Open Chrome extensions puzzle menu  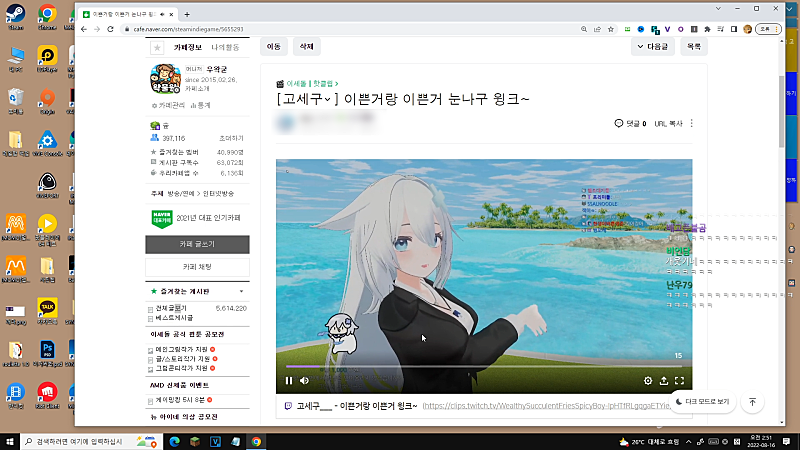click(x=707, y=29)
